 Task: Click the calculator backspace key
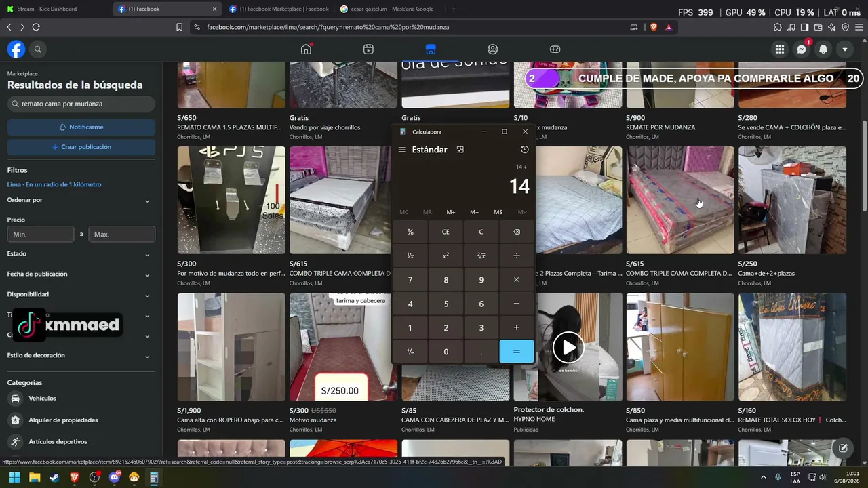click(x=517, y=232)
